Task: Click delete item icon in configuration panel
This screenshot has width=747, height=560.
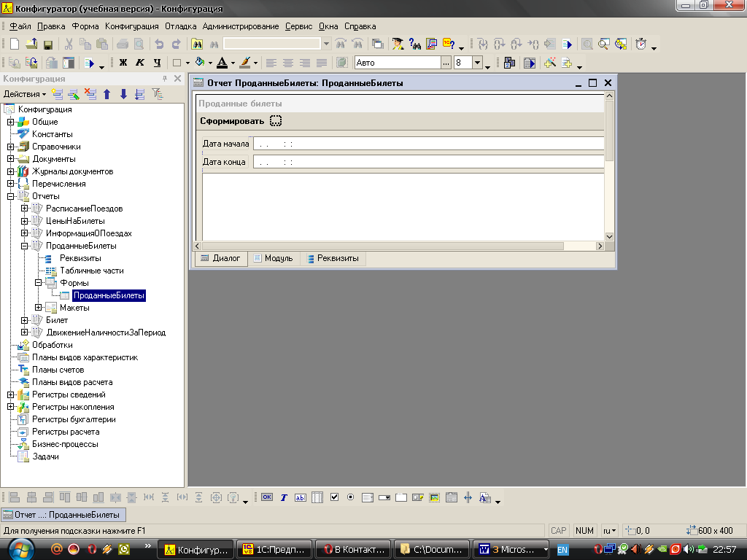Action: pyautogui.click(x=90, y=94)
